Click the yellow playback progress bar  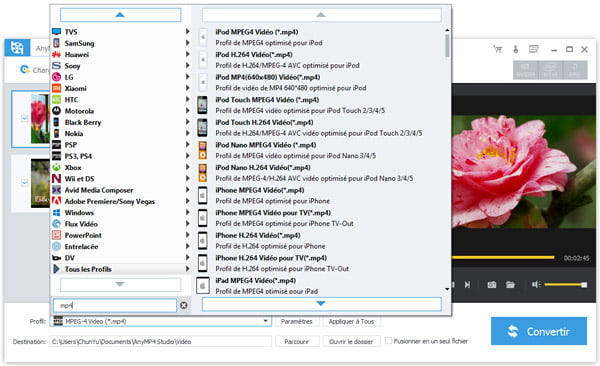coord(503,257)
